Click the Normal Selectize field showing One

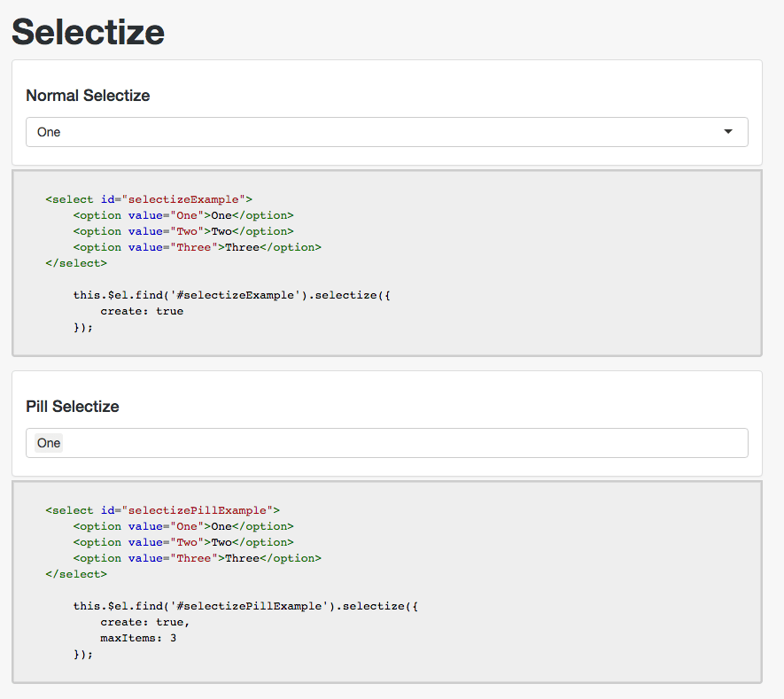354,132
